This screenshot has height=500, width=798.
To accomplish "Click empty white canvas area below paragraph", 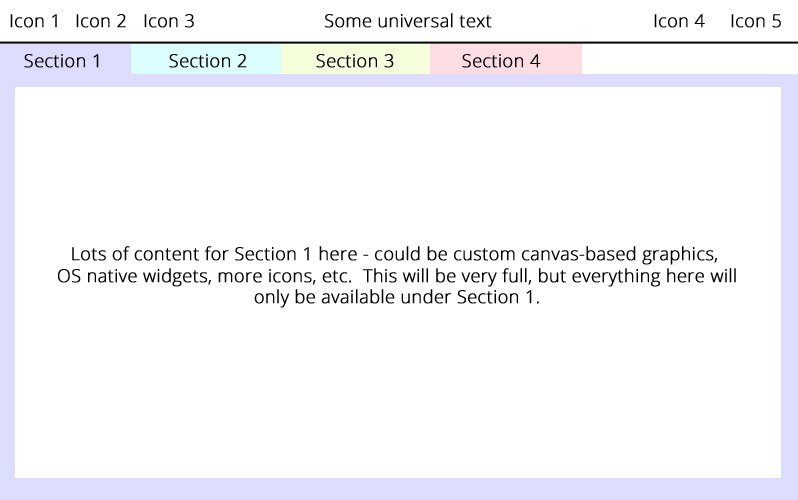I will 398,400.
